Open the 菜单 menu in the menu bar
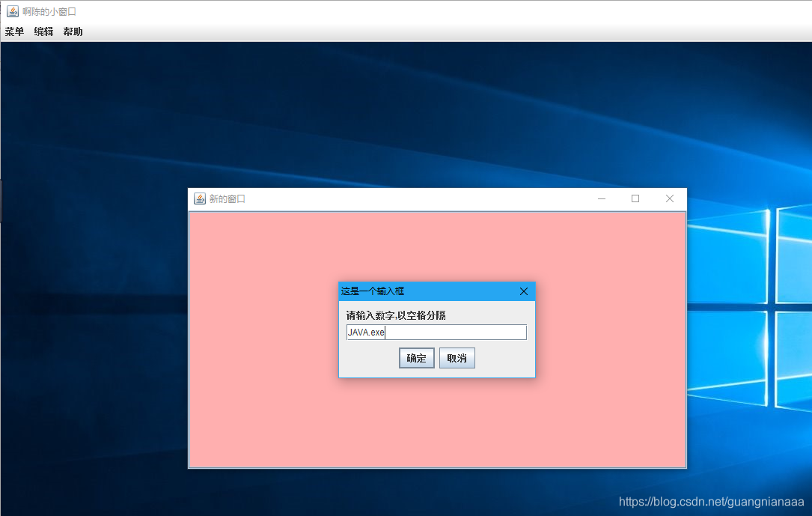This screenshot has height=516, width=812. [x=14, y=31]
